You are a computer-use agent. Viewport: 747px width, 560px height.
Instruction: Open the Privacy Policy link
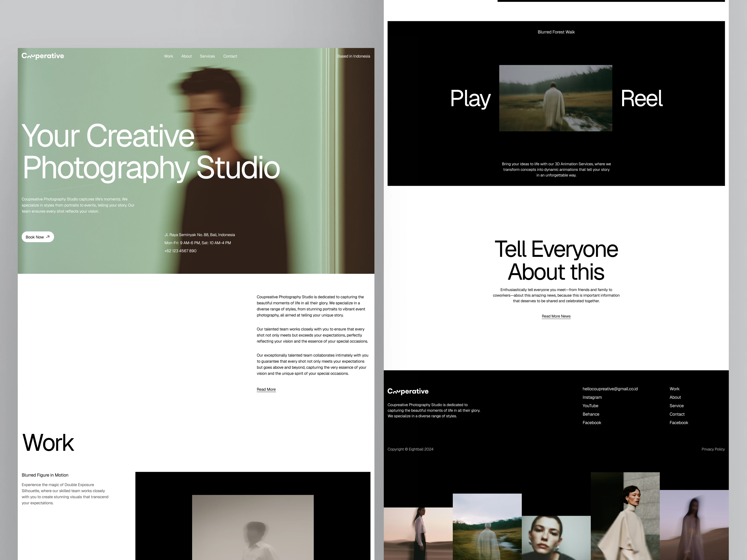coord(713,449)
